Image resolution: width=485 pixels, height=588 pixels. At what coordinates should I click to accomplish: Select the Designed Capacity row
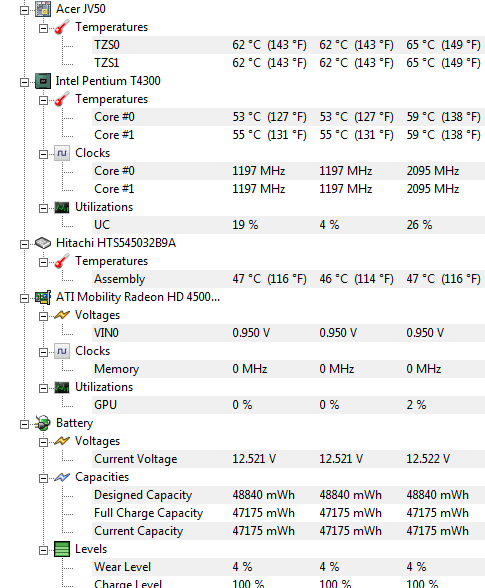point(288,495)
